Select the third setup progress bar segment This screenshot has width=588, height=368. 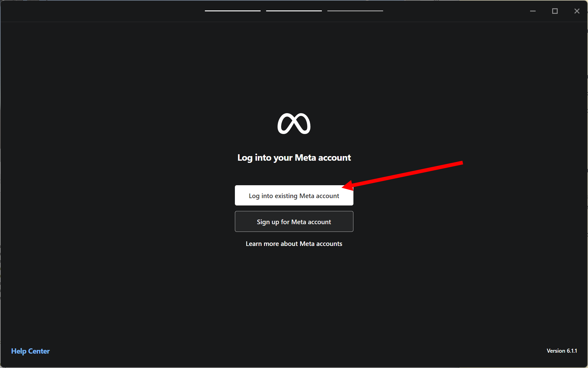(x=355, y=11)
